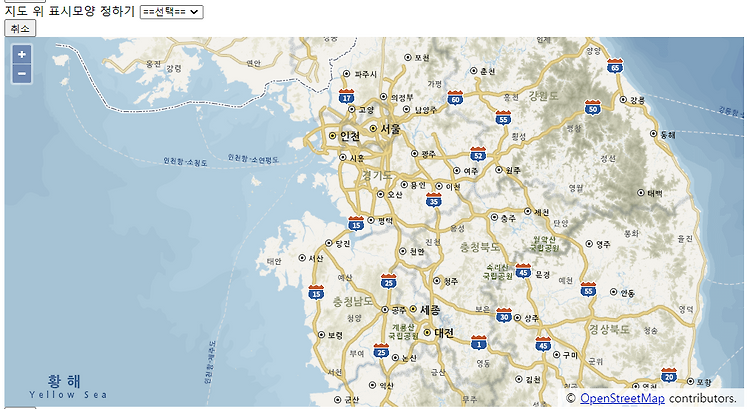This screenshot has height=409, width=750.
Task: Click the 논산 city label
Action: tap(409, 358)
